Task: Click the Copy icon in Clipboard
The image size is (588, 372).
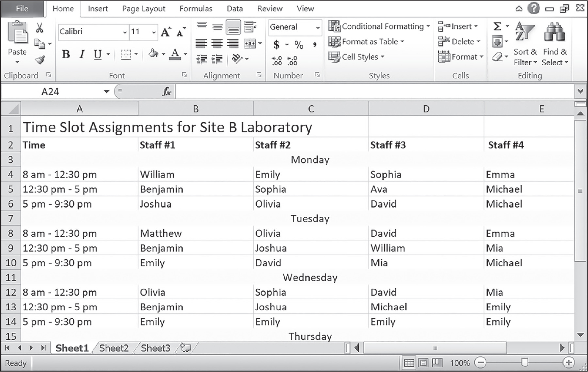Action: (x=40, y=44)
